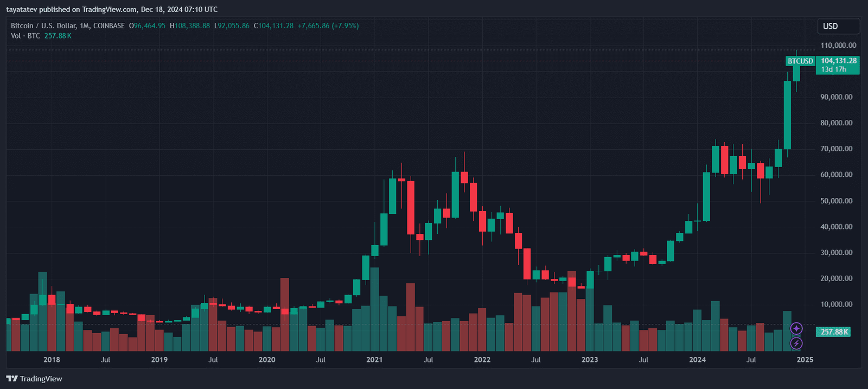Open the BTCUSD price label on price scale
The height and width of the screenshot is (389, 868).
tap(801, 61)
